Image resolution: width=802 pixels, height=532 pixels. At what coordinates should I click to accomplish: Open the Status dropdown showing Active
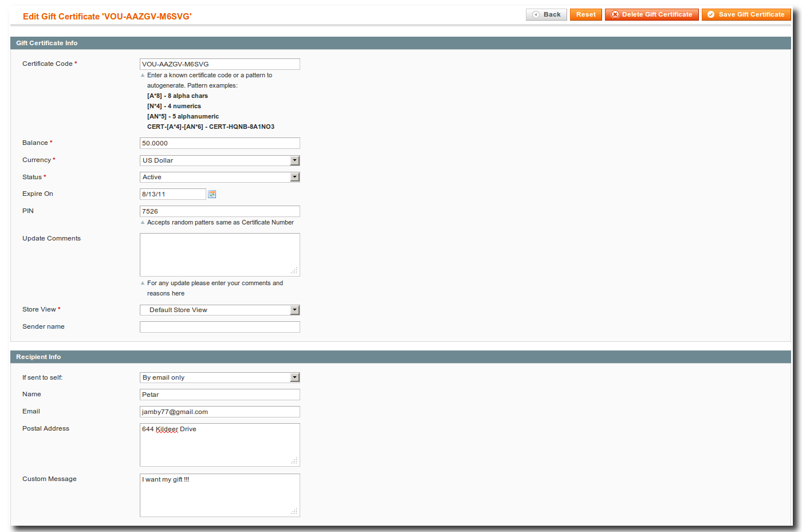click(x=220, y=177)
